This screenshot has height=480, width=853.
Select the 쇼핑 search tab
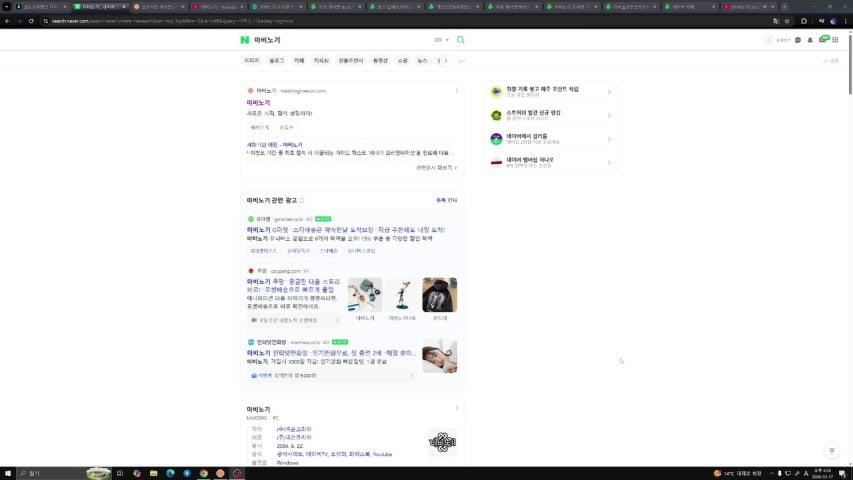point(403,61)
